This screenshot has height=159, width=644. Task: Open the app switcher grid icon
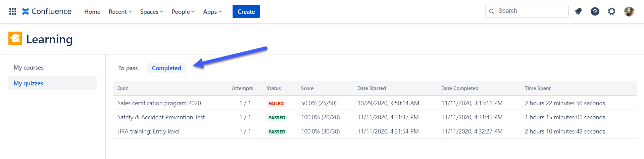13,11
